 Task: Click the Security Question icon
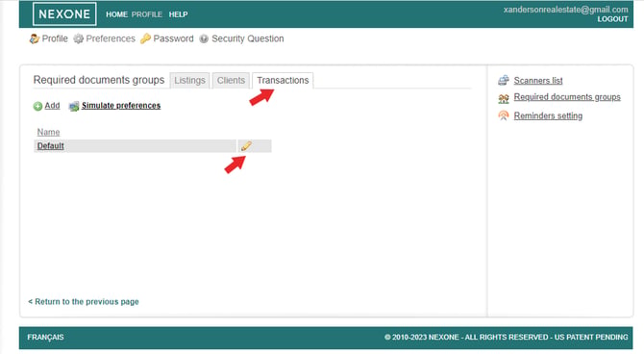tap(204, 38)
